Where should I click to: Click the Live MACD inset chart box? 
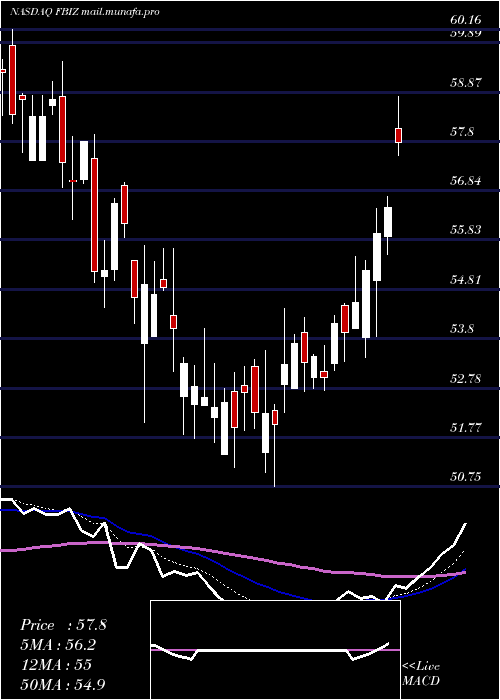tap(275, 650)
